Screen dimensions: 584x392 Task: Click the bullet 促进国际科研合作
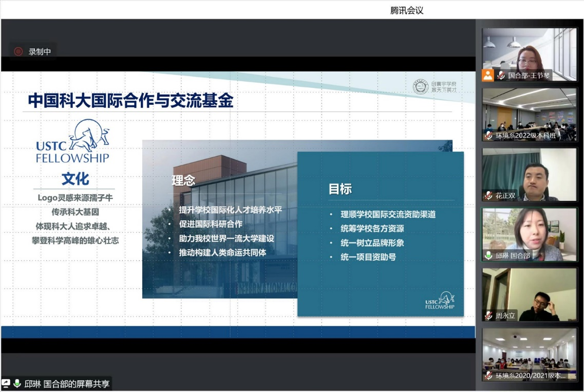(x=211, y=224)
